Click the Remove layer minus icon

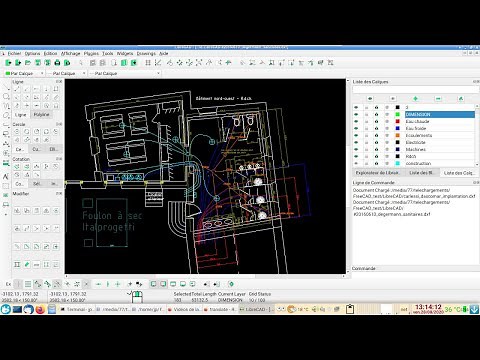coord(438,99)
